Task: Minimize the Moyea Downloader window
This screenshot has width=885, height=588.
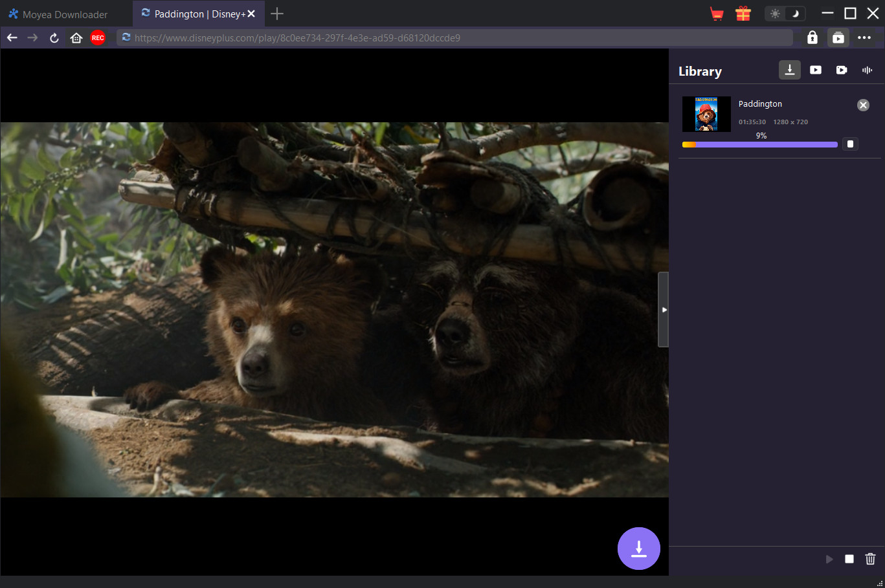Action: (x=827, y=14)
